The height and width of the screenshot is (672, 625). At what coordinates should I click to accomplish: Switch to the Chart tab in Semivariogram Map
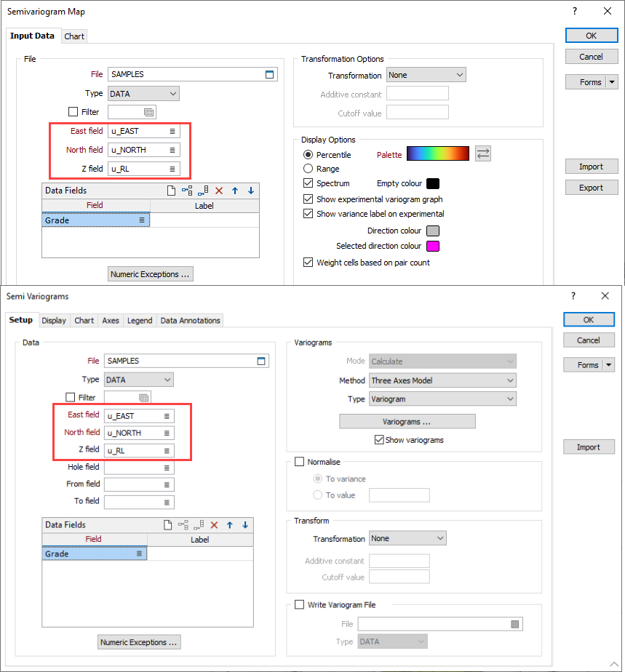[74, 35]
